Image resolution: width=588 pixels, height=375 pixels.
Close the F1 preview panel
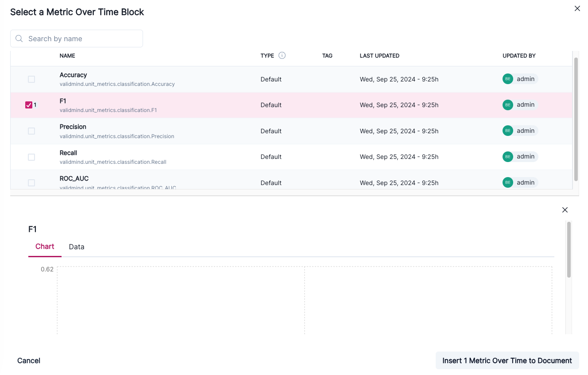565,209
